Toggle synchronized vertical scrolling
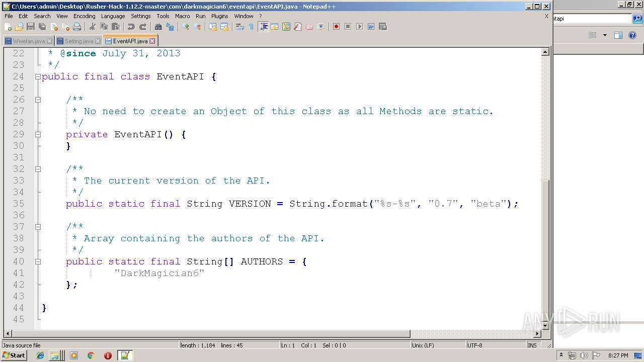This screenshot has height=362, width=644. coord(213,27)
